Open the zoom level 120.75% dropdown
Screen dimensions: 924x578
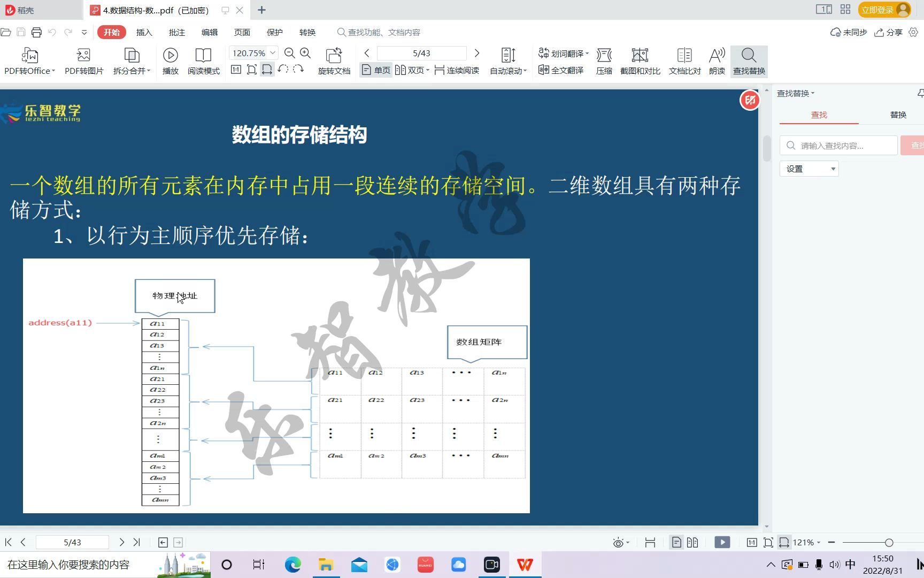[272, 52]
